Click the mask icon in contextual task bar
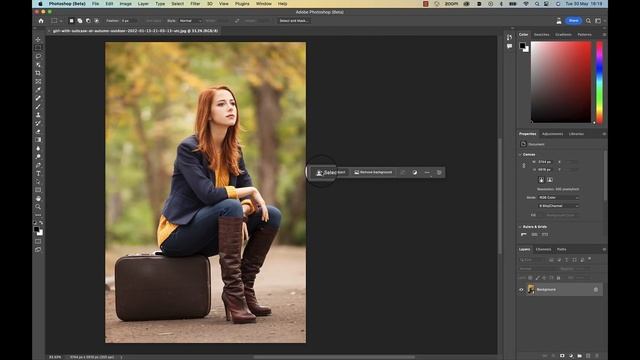This screenshot has width=640, height=360. pyautogui.click(x=403, y=173)
